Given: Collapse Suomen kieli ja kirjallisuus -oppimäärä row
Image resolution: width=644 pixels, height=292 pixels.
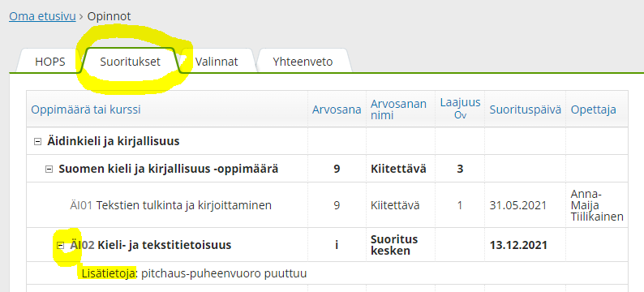Looking at the screenshot, I should point(49,170).
